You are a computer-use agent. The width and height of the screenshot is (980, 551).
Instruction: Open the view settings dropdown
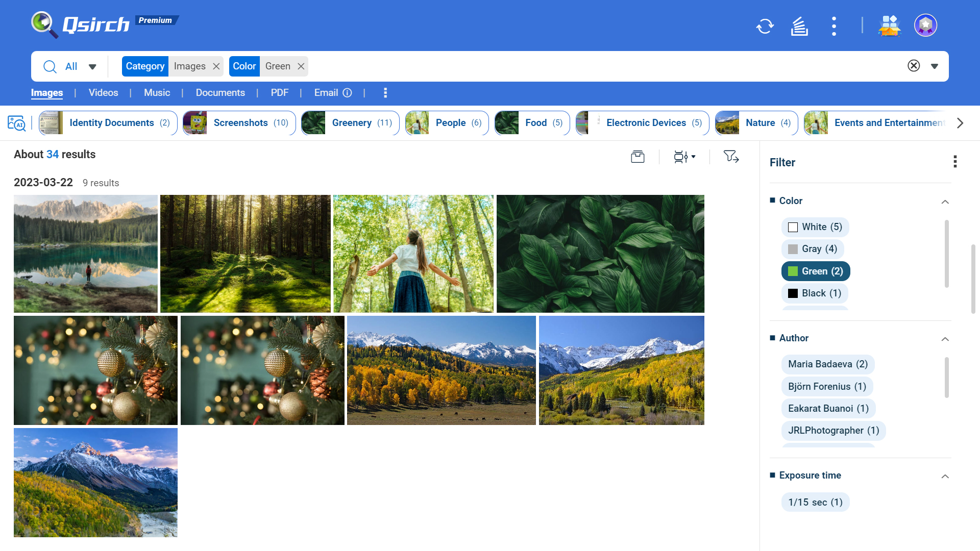684,157
